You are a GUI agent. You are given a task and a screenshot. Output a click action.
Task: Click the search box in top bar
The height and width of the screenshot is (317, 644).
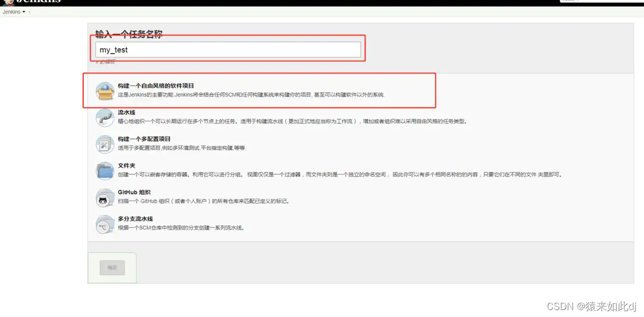(601, 1)
